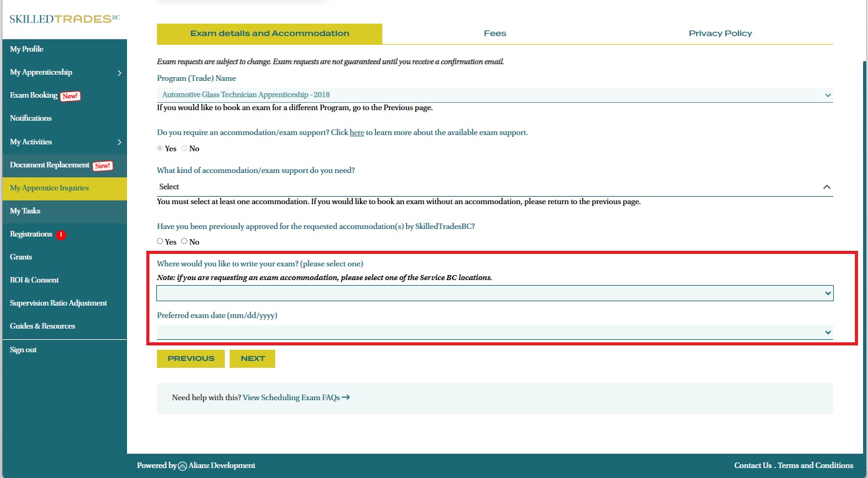
Task: Select Yes for requiring exam accommodation
Action: [160, 148]
